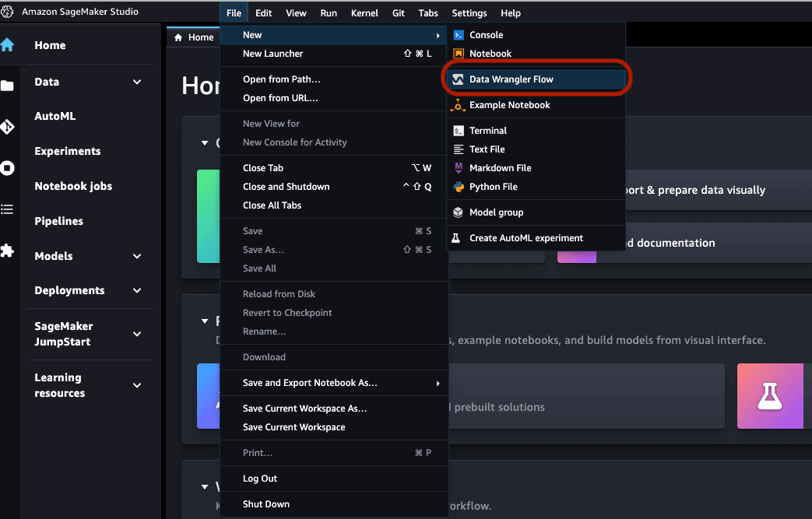
Task: Select Example Notebook submenu item
Action: point(536,105)
